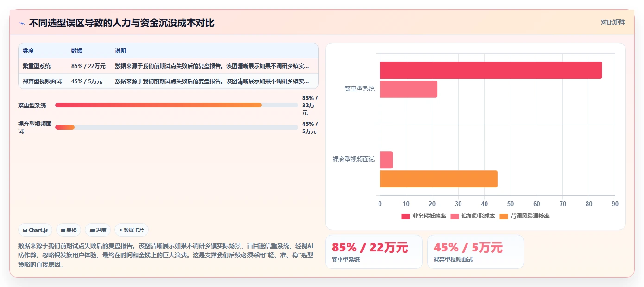Click the 85% / 22万元 progress value label
The image size is (644, 287).
[310, 106]
